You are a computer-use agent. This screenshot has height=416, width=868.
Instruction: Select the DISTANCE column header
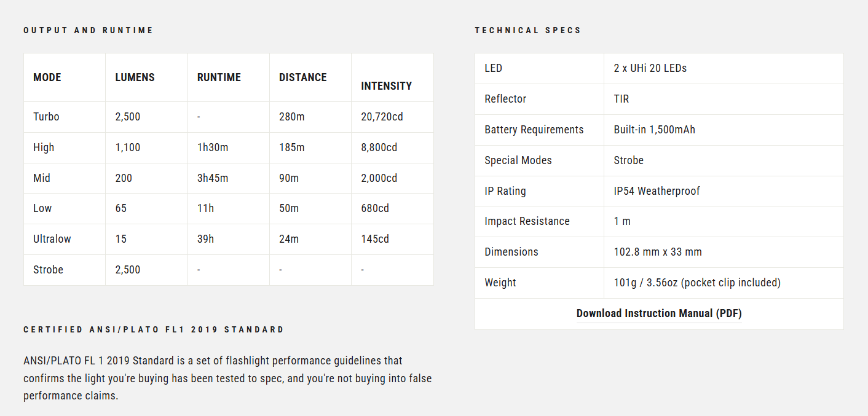point(303,77)
